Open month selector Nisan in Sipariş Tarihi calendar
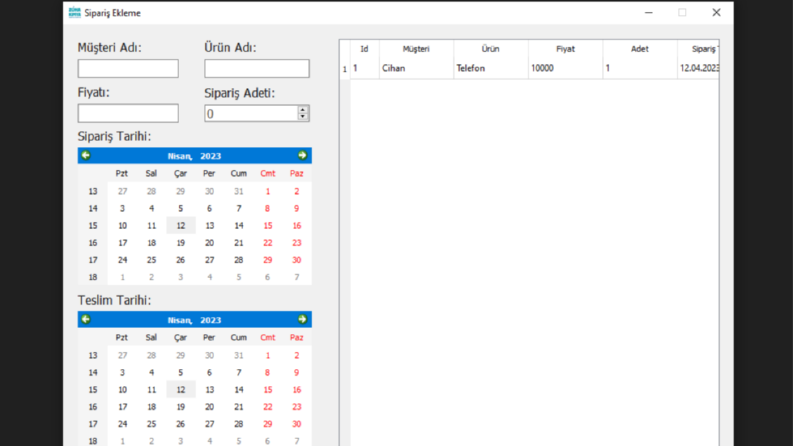Screen dimensions: 793x446 click(x=180, y=156)
